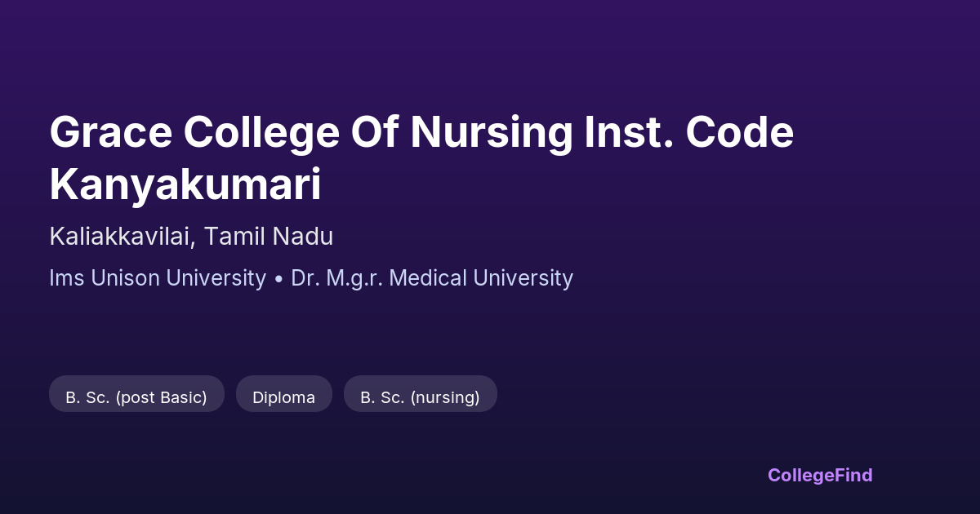This screenshot has height=514, width=980.
Task: Click the word Of in the heading
Action: (x=375, y=133)
